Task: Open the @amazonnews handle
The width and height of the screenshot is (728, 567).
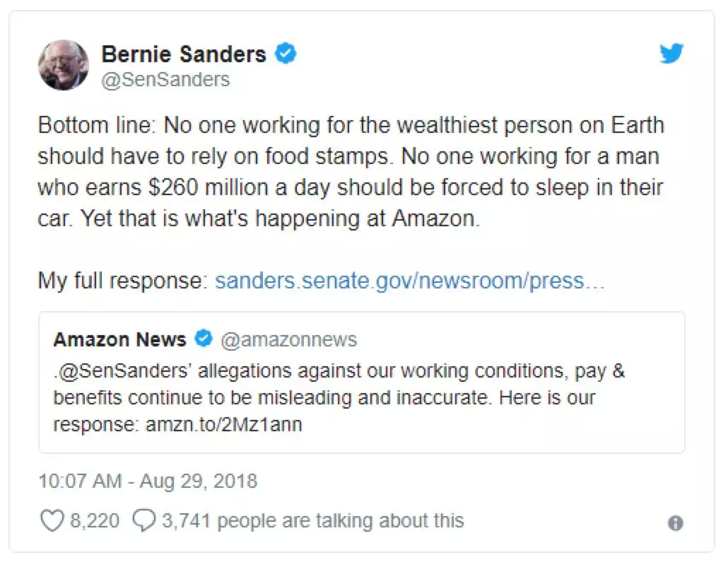Action: (289, 340)
